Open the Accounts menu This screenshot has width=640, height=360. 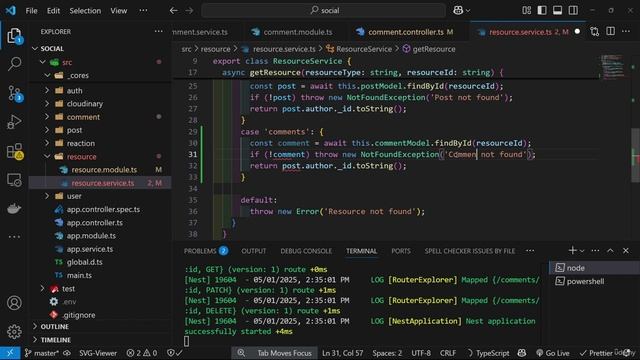pyautogui.click(x=14, y=303)
